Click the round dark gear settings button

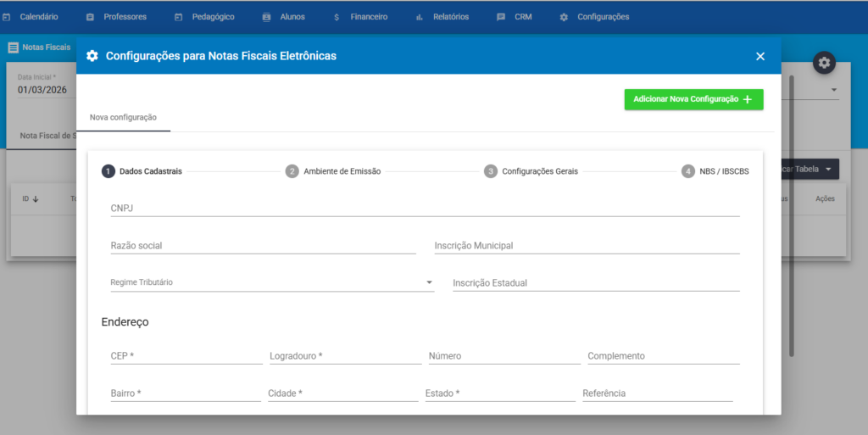click(x=824, y=63)
